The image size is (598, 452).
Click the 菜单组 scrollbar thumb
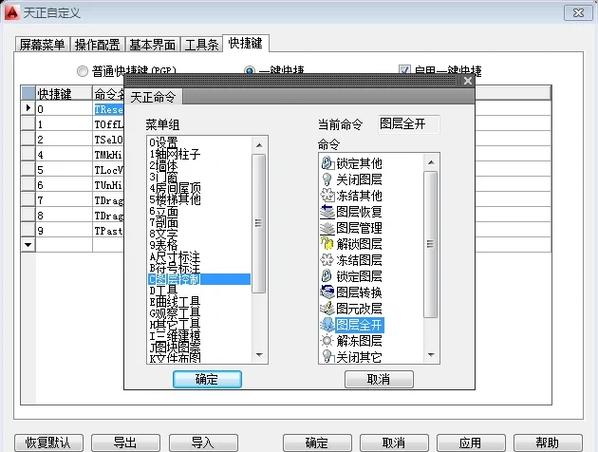(x=259, y=223)
